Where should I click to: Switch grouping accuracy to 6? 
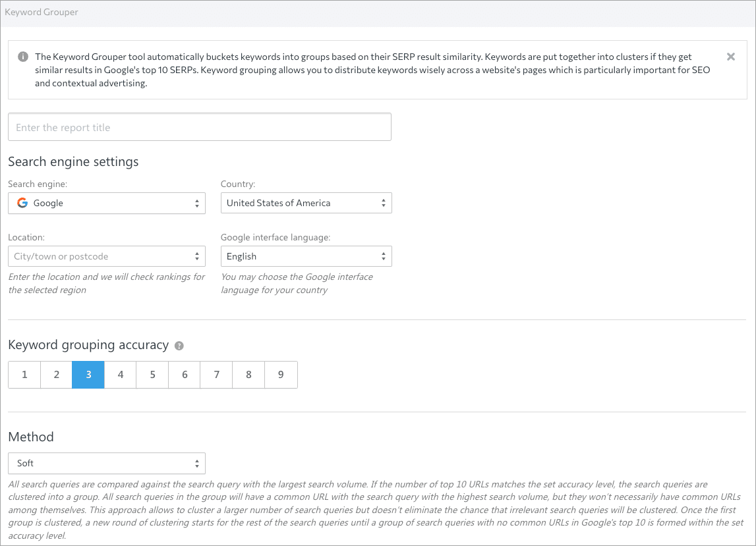pos(185,375)
